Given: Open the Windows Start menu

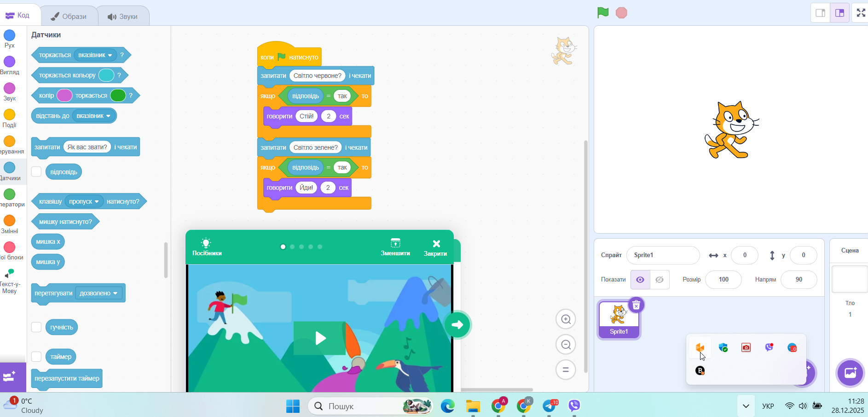Looking at the screenshot, I should tap(293, 406).
